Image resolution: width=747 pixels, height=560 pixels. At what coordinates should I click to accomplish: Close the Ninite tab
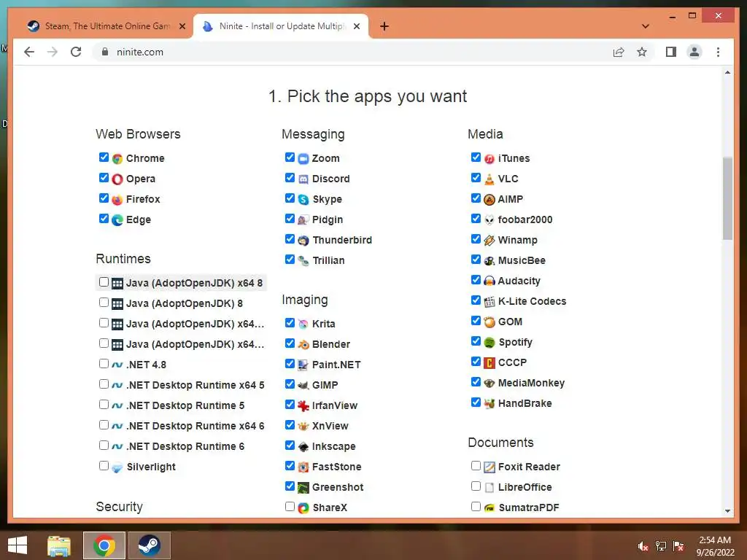coord(356,27)
